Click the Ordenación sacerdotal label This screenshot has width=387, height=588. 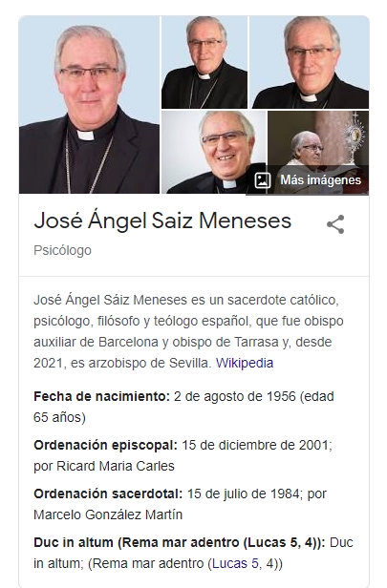point(108,493)
